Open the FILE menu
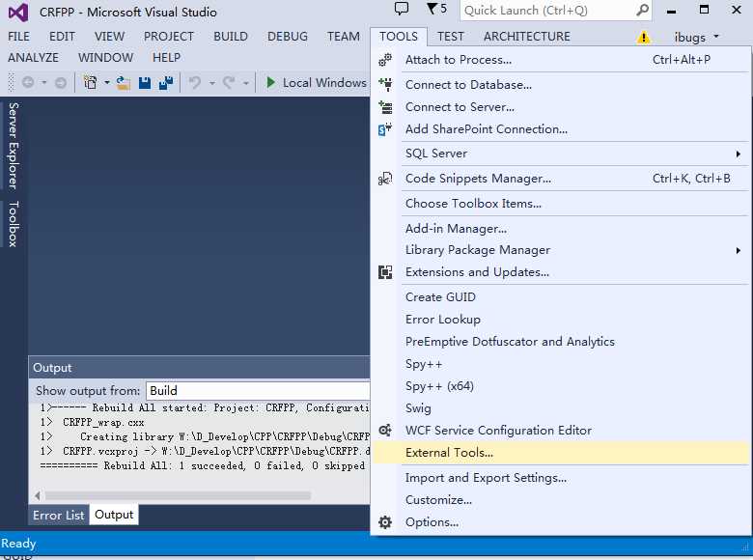Viewport: 753px width, 560px height. [x=18, y=37]
